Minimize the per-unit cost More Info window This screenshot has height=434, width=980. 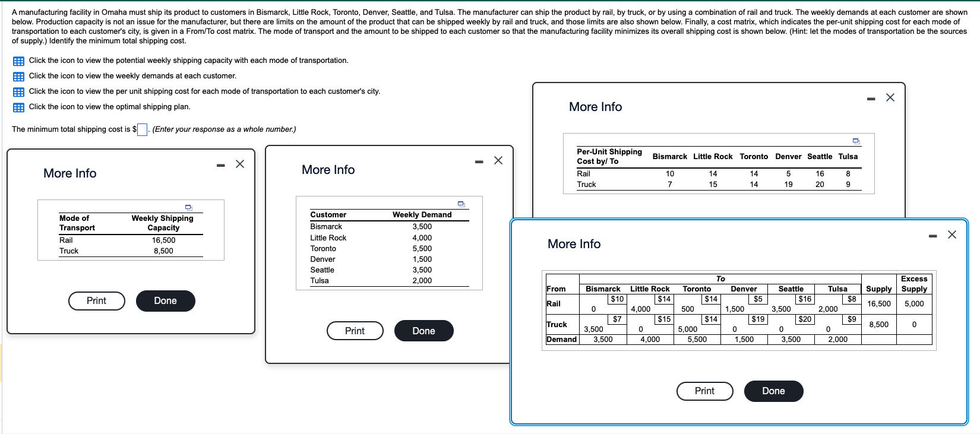[871, 99]
